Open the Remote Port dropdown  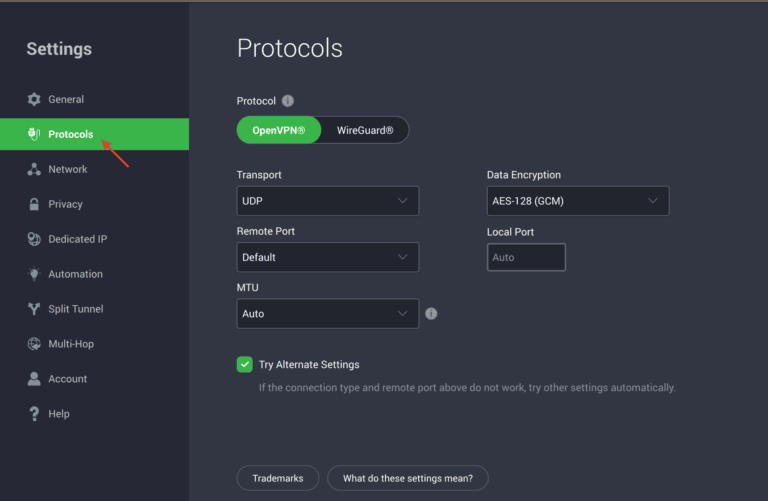[x=327, y=257]
